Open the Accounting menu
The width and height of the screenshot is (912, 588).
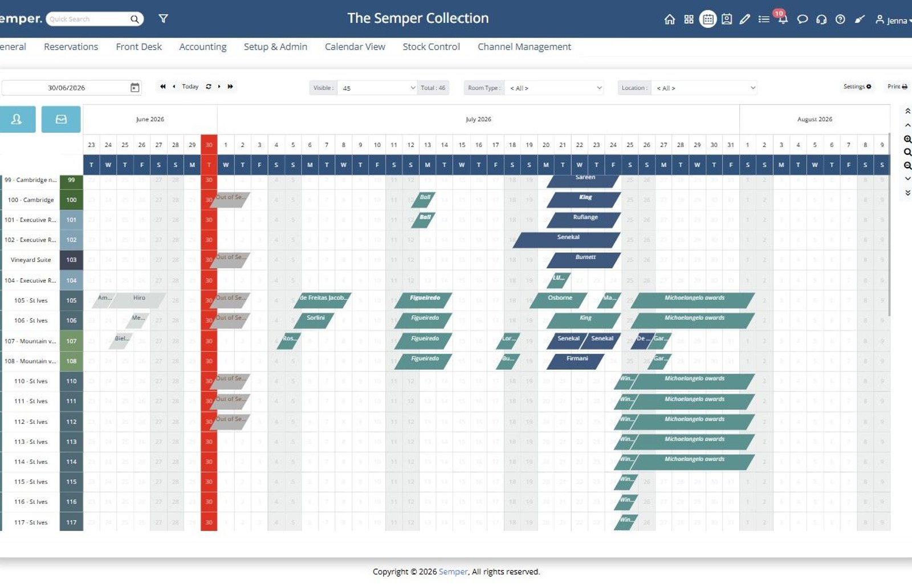[x=203, y=47]
